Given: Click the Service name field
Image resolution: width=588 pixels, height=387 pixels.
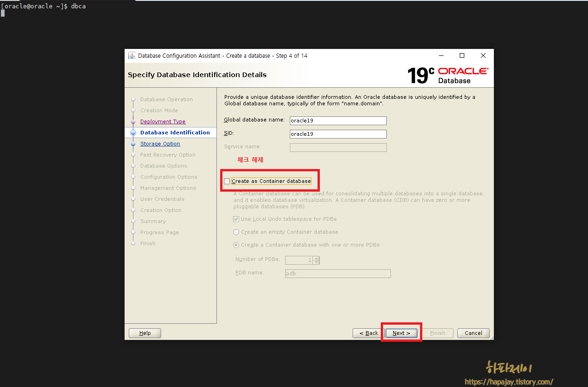Looking at the screenshot, I should pos(338,147).
